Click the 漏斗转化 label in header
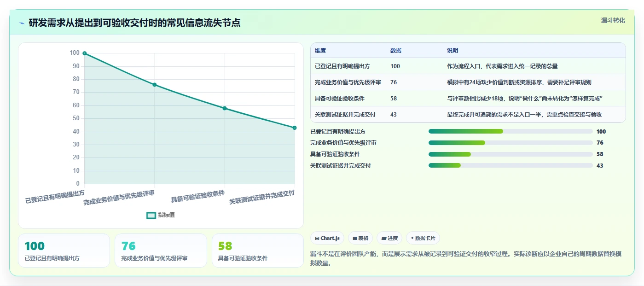 (x=613, y=20)
